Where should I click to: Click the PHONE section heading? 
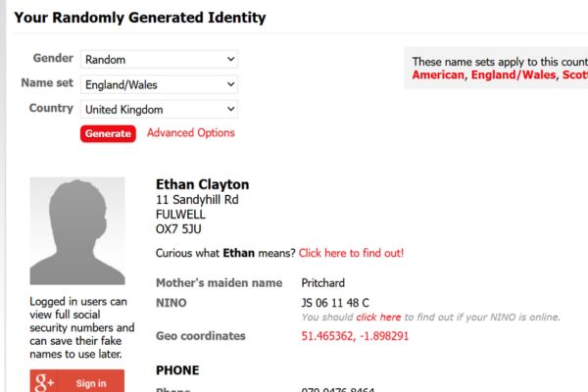point(177,370)
